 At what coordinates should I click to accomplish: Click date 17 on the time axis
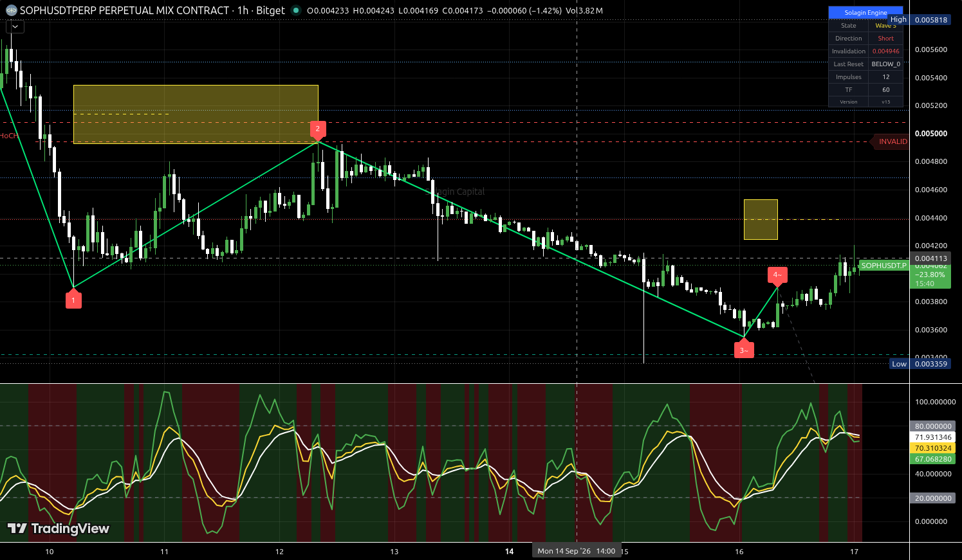point(854,551)
